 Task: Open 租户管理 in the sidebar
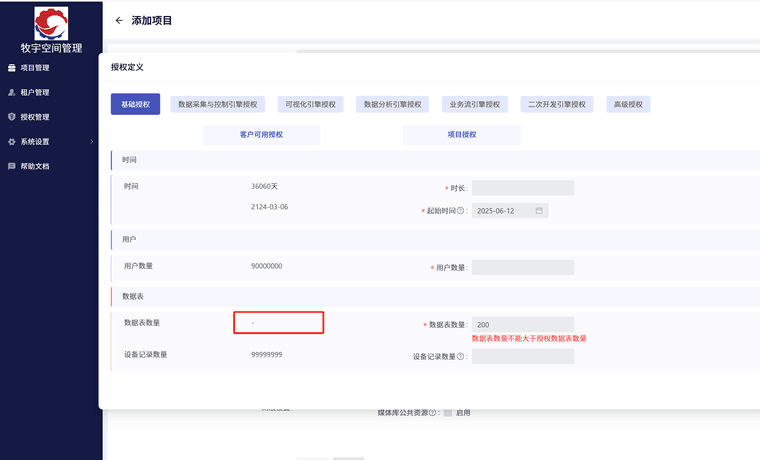click(35, 92)
